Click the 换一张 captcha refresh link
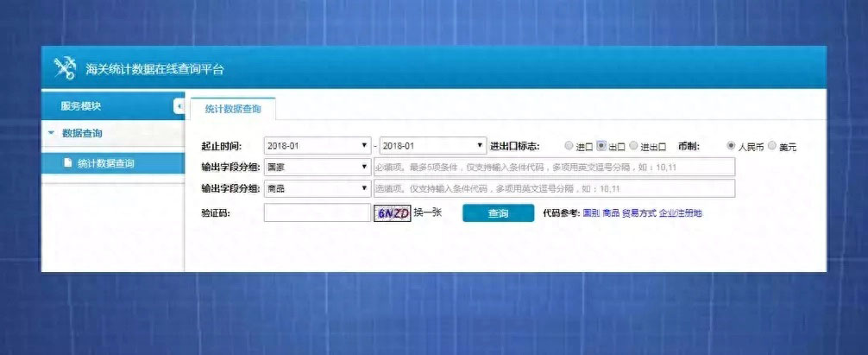The width and height of the screenshot is (868, 355). click(x=428, y=212)
